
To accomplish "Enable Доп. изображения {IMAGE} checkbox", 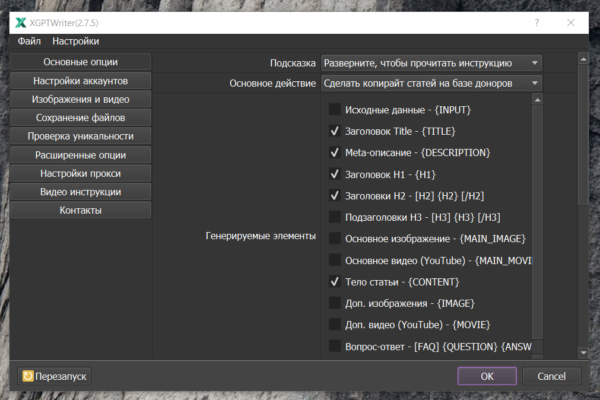I will (x=335, y=303).
